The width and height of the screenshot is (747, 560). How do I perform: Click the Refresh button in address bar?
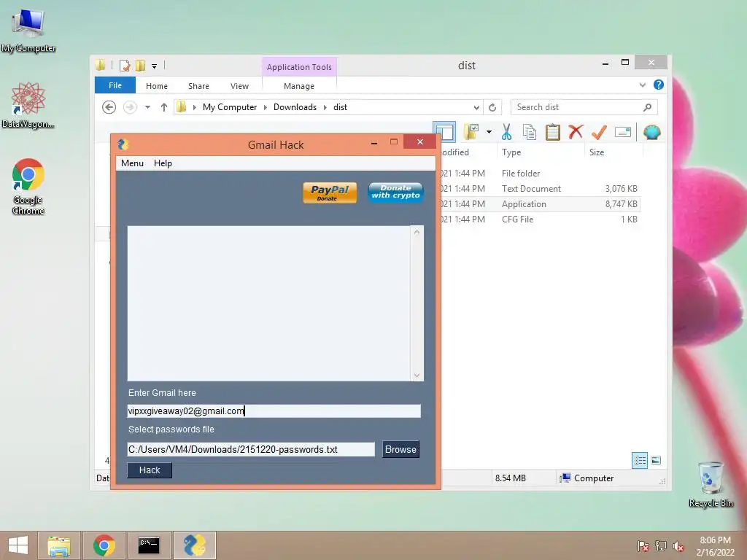click(492, 107)
